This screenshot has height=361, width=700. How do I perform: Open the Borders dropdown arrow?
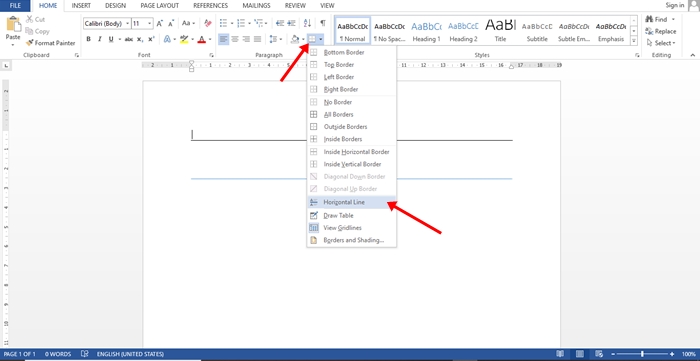click(321, 39)
